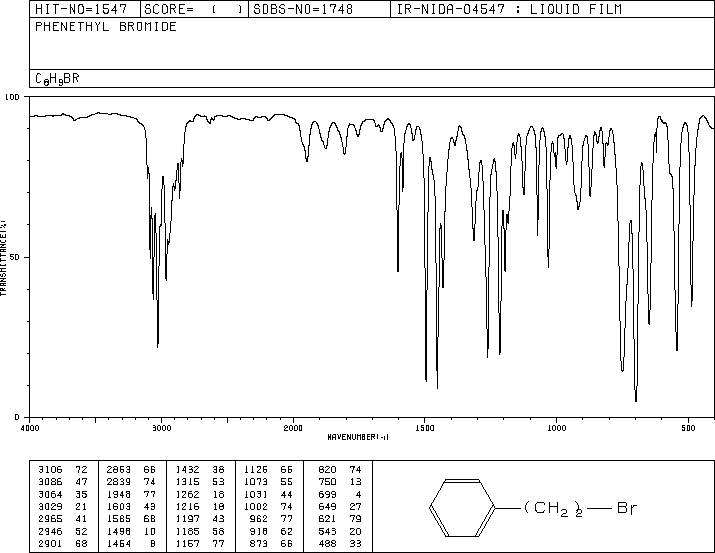Click the peak table value "1002"
This screenshot has height=553, width=715.
(x=256, y=506)
